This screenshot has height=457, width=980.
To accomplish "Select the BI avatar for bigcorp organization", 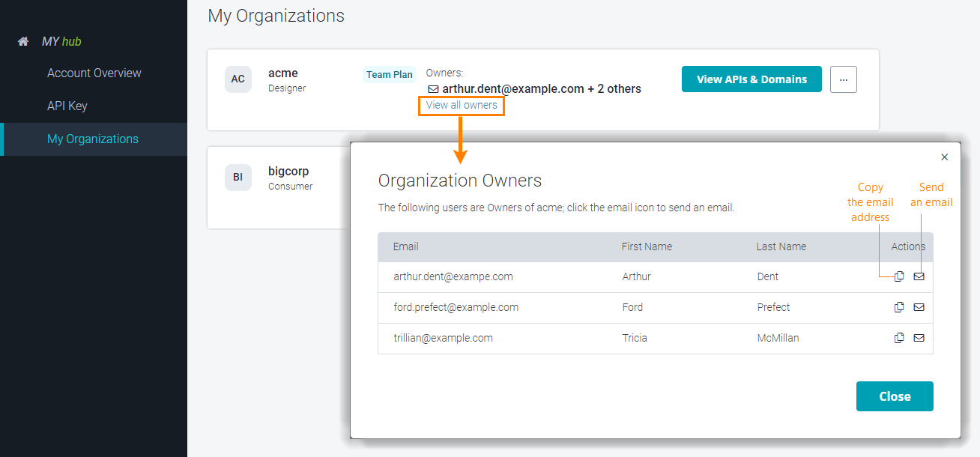I will (238, 177).
